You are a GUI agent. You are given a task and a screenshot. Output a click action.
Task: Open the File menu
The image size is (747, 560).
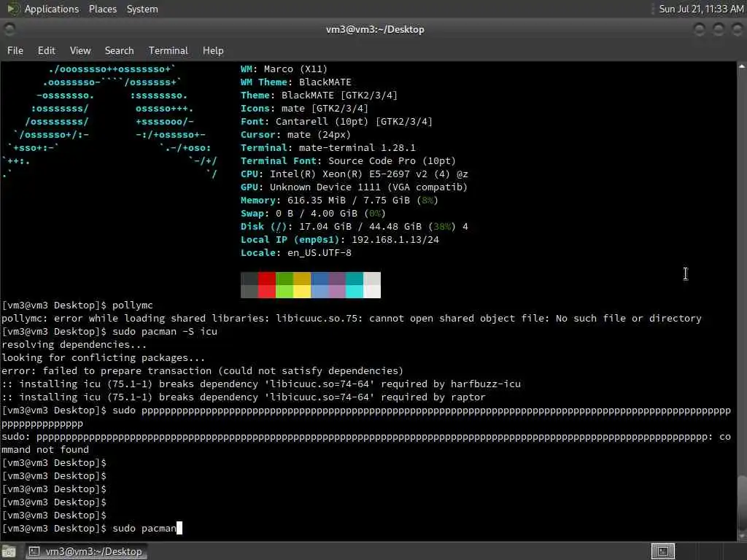pos(15,50)
